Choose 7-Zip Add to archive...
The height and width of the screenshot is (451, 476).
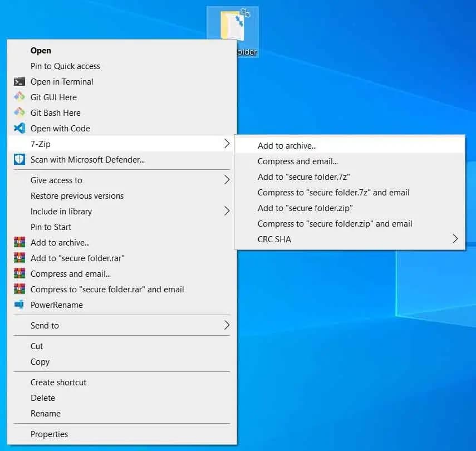tap(350, 146)
